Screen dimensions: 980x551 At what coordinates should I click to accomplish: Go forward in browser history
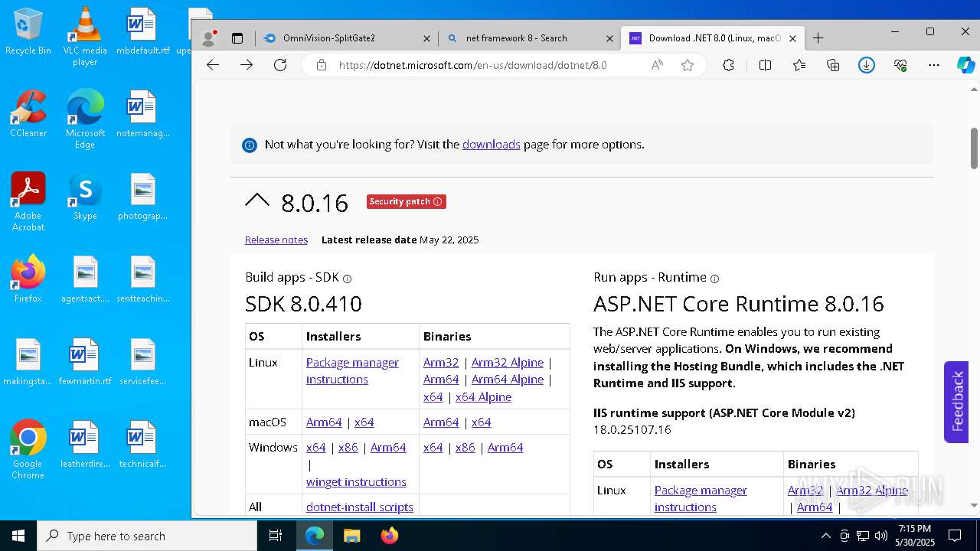247,65
